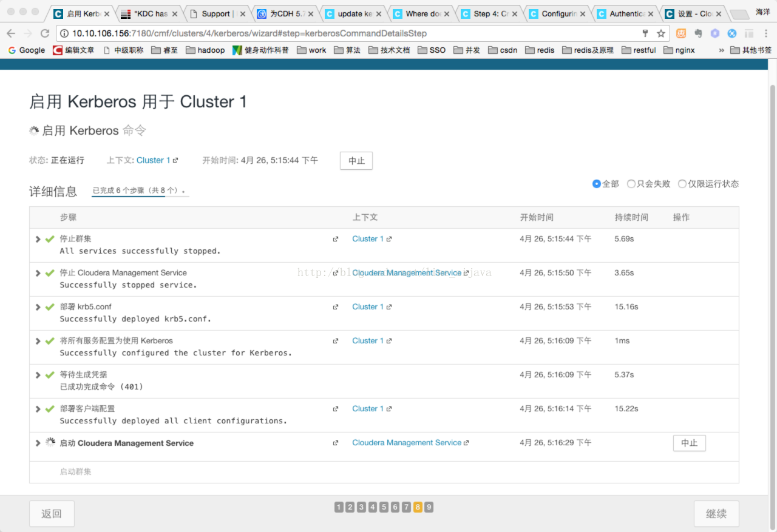Open external link icon next to Cluster 1 context
The image size is (777, 532).
tap(175, 161)
